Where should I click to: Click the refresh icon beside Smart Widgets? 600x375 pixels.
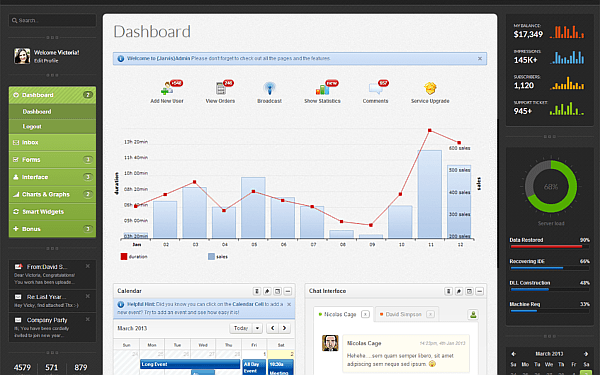(x=16, y=212)
